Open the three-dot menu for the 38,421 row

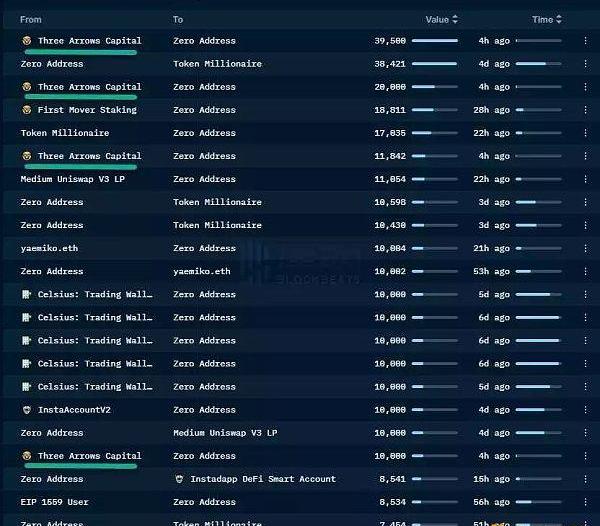(585, 64)
